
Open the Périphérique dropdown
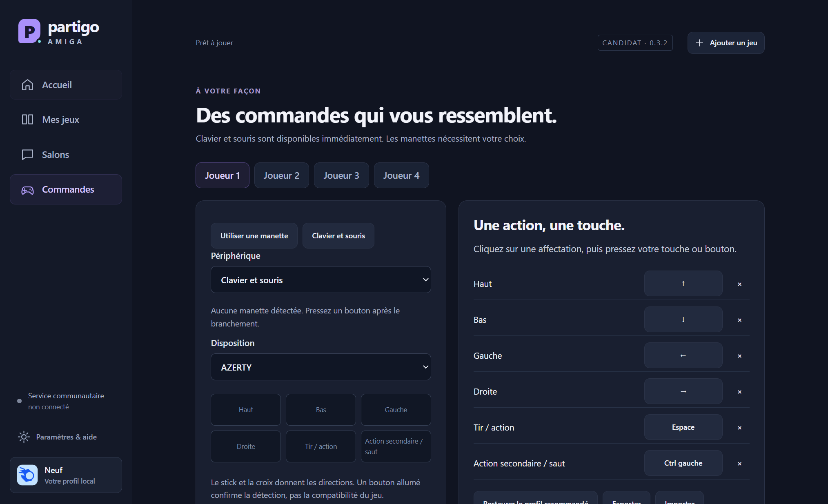(x=321, y=280)
